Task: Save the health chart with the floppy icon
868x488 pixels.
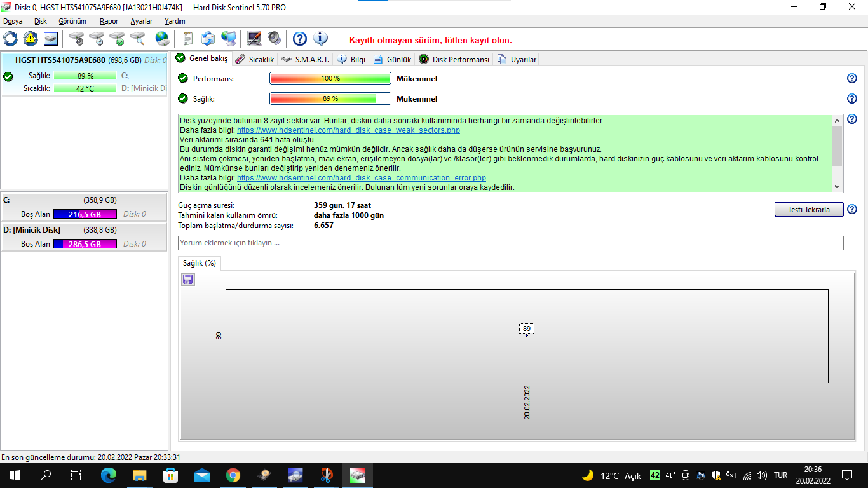Action: (x=188, y=280)
